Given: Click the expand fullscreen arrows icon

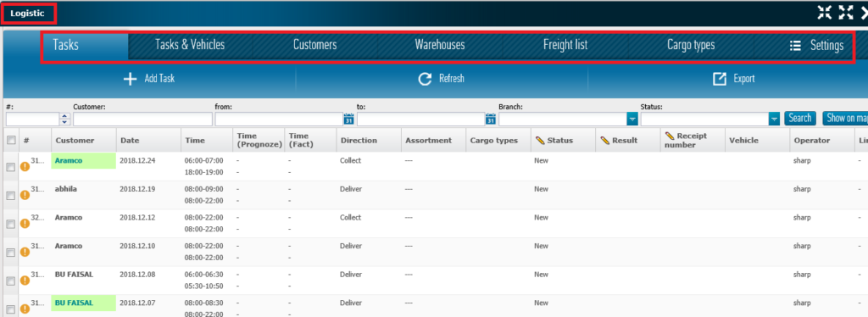Looking at the screenshot, I should (846, 13).
